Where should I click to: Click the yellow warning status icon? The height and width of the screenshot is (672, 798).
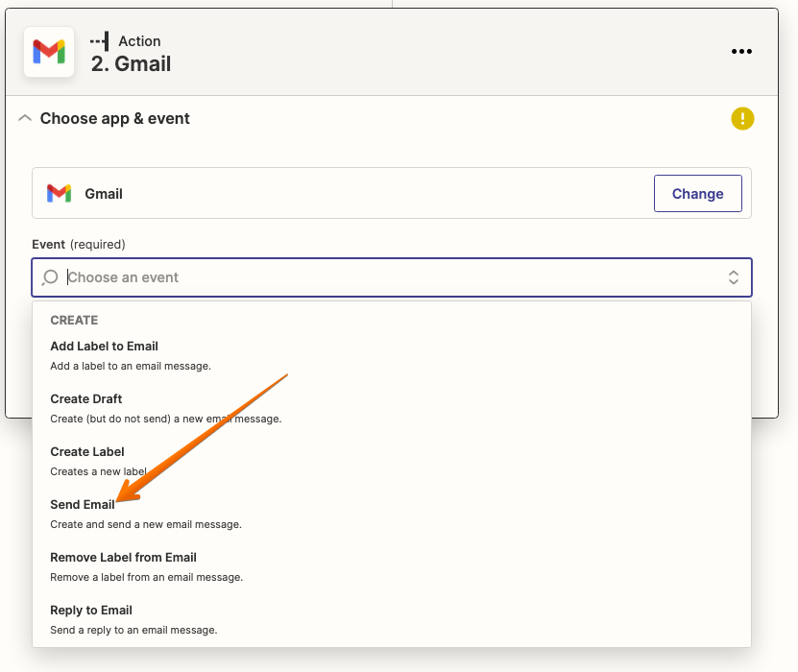742,118
